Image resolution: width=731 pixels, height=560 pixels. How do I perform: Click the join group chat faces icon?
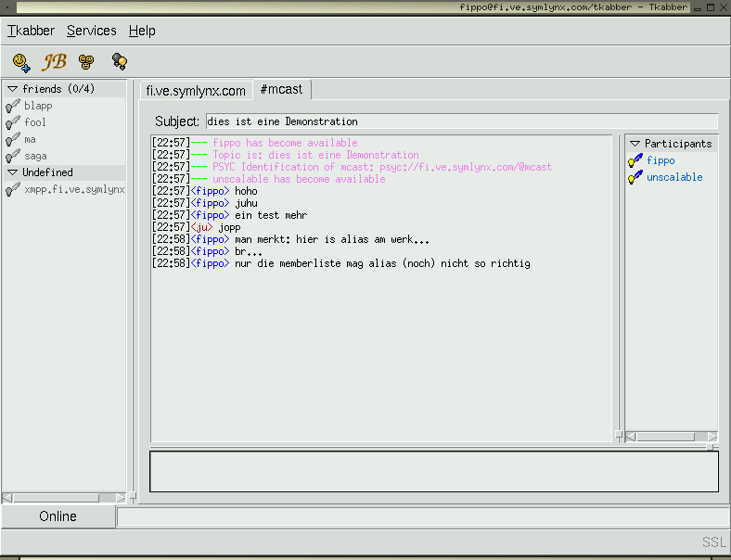pos(86,61)
